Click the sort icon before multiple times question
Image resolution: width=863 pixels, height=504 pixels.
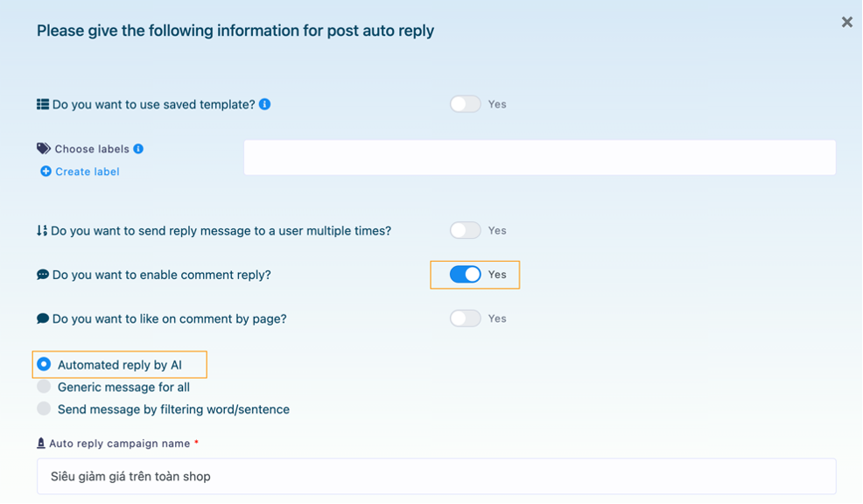[x=42, y=231]
